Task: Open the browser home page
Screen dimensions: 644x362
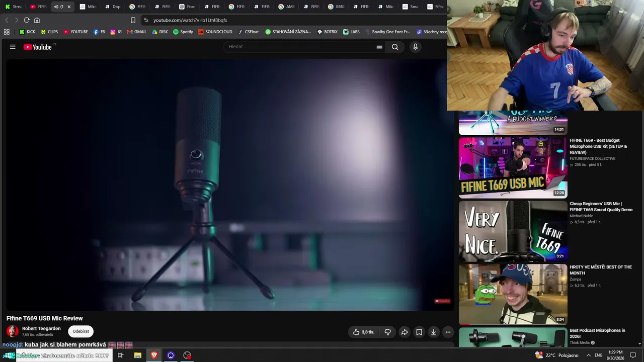Action: click(37, 20)
